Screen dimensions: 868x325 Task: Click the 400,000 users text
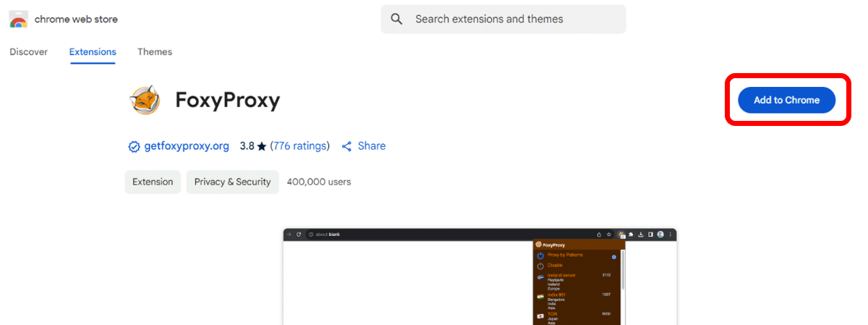point(319,182)
